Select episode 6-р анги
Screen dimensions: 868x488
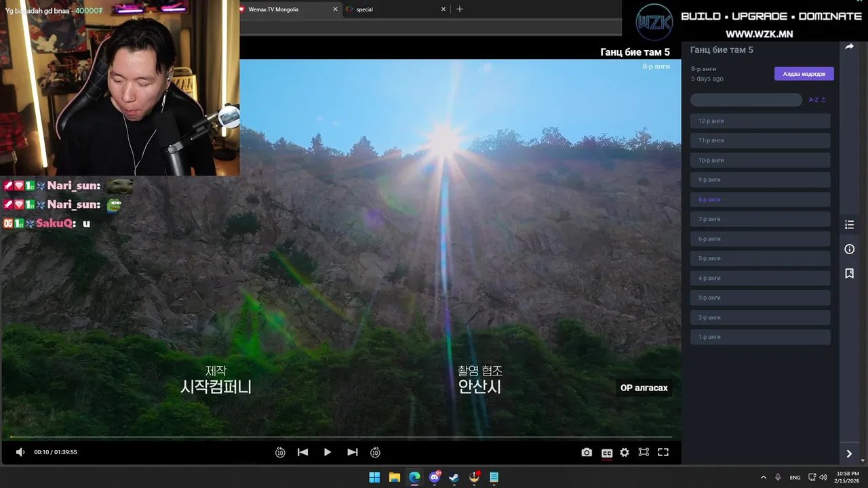(x=760, y=239)
